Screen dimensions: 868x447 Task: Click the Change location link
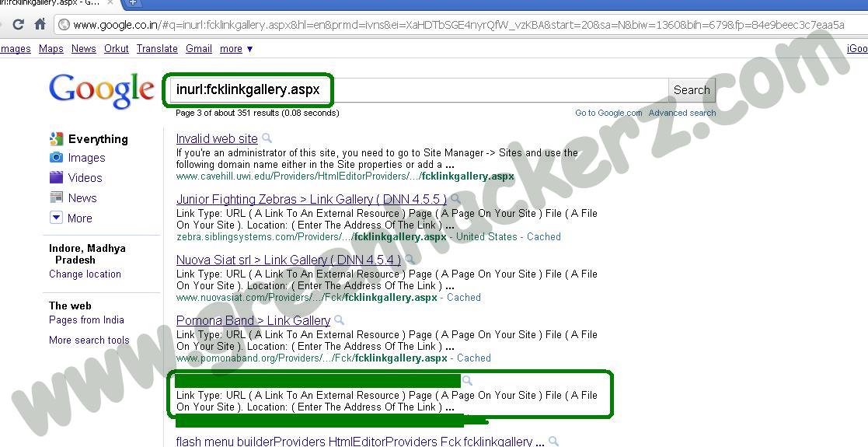85,274
